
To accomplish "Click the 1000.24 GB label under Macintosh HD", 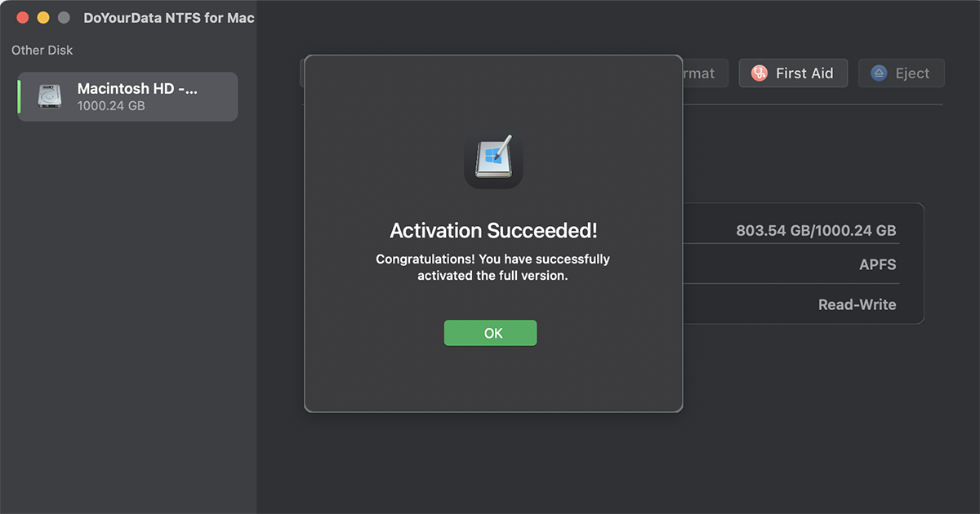I will [111, 105].
